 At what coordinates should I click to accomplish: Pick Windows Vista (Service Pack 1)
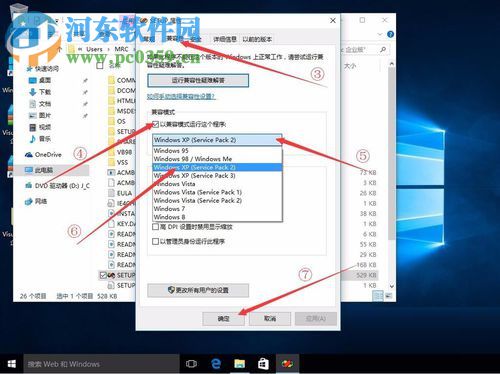(217, 192)
